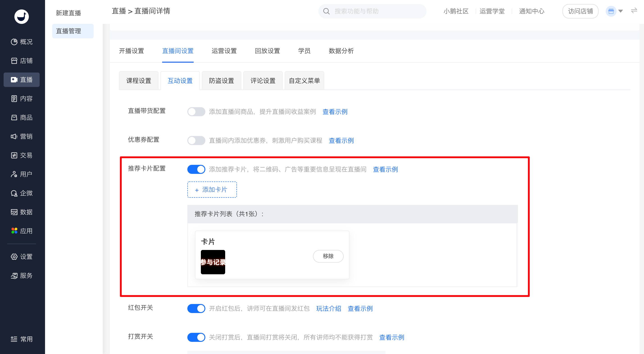Click the 卡片 card title text

208,241
